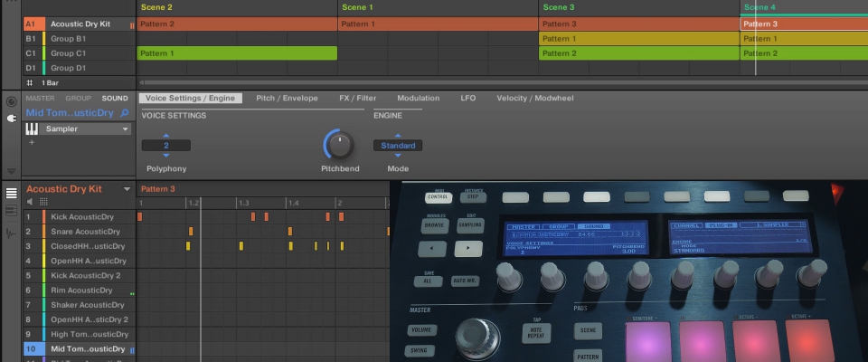The height and width of the screenshot is (362, 868).
Task: Open the Channel properties knob icon
Action: [x=11, y=102]
